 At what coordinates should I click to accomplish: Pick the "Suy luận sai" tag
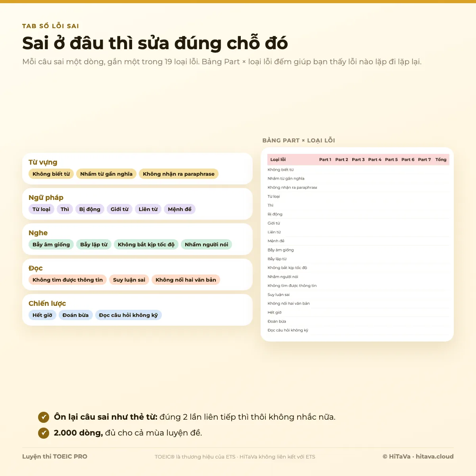[x=129, y=280]
